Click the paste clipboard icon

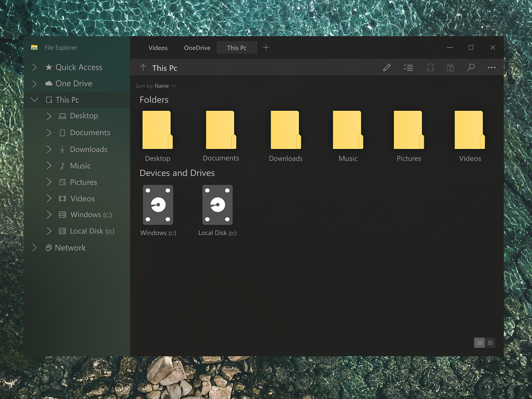(450, 67)
